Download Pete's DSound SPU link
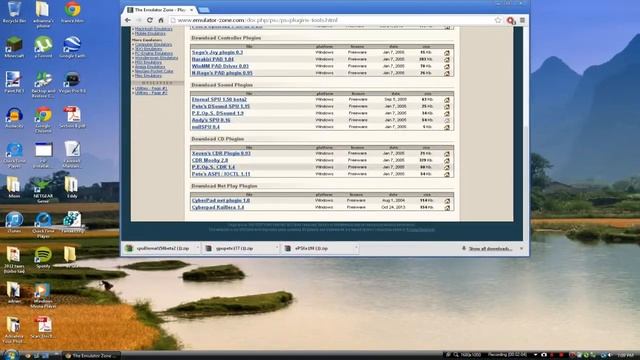This screenshot has width=640, height=360. coord(221,106)
